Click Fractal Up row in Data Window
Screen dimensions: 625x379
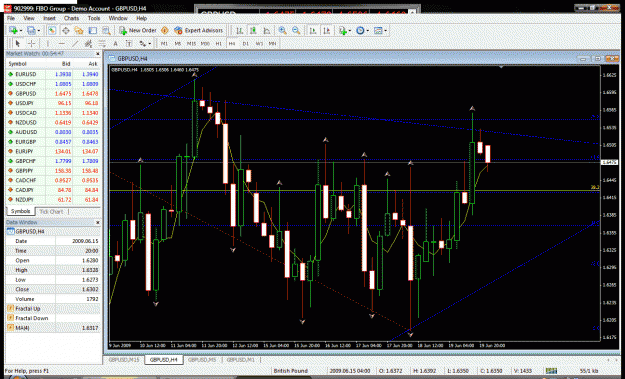click(x=53, y=308)
